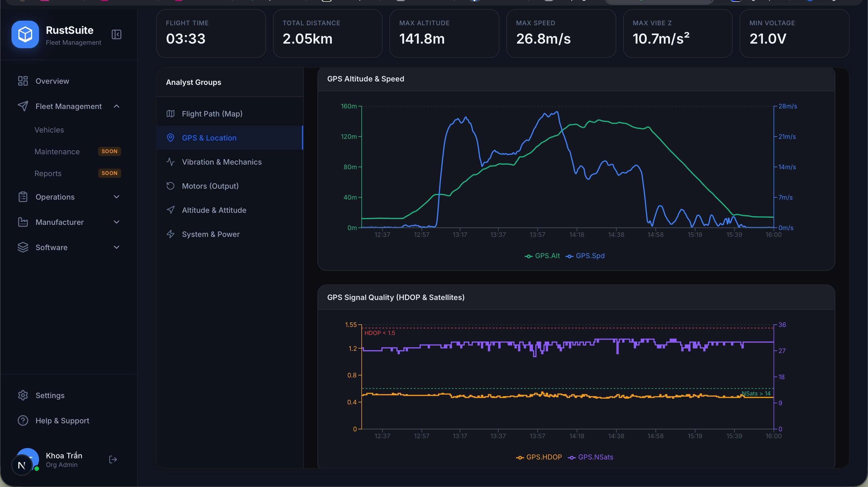
Task: Switch to Altitude & Attitude group
Action: pyautogui.click(x=230, y=210)
